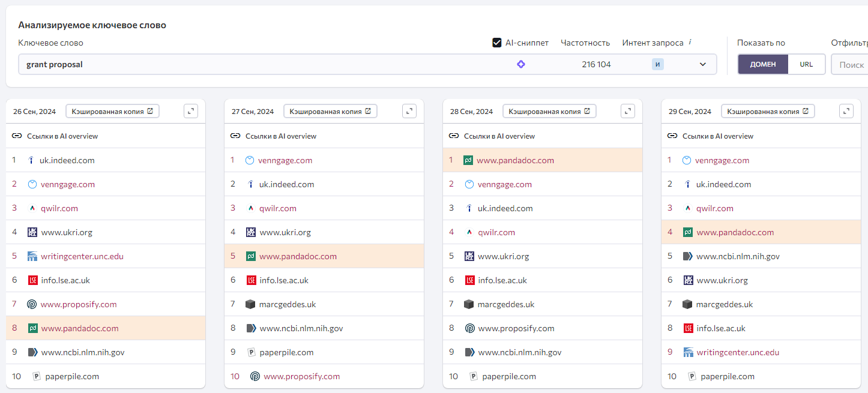This screenshot has height=393, width=868.
Task: Click frequency value 216 104
Action: pyautogui.click(x=596, y=64)
